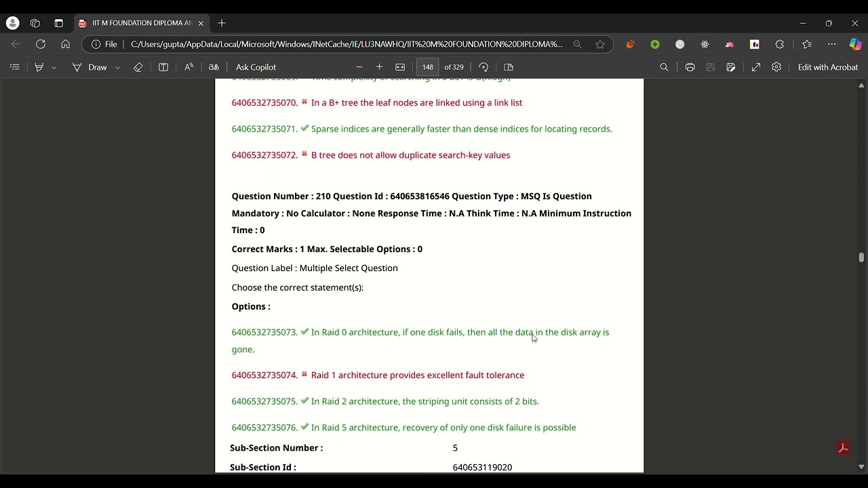Click the page number field showing 148

(x=427, y=67)
